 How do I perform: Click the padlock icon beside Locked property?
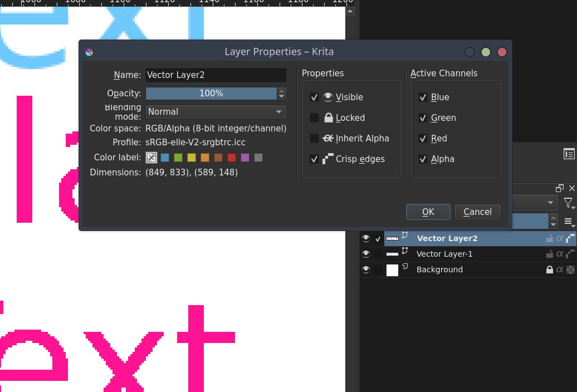(x=329, y=117)
